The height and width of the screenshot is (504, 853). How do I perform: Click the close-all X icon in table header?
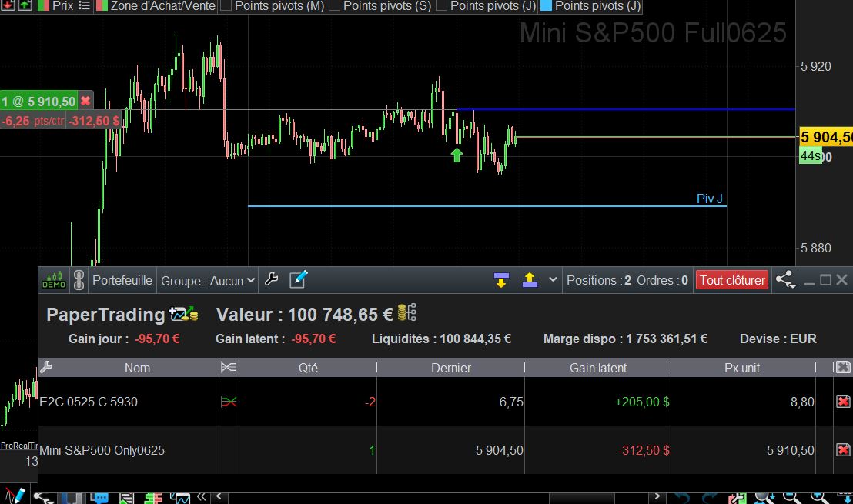click(843, 368)
